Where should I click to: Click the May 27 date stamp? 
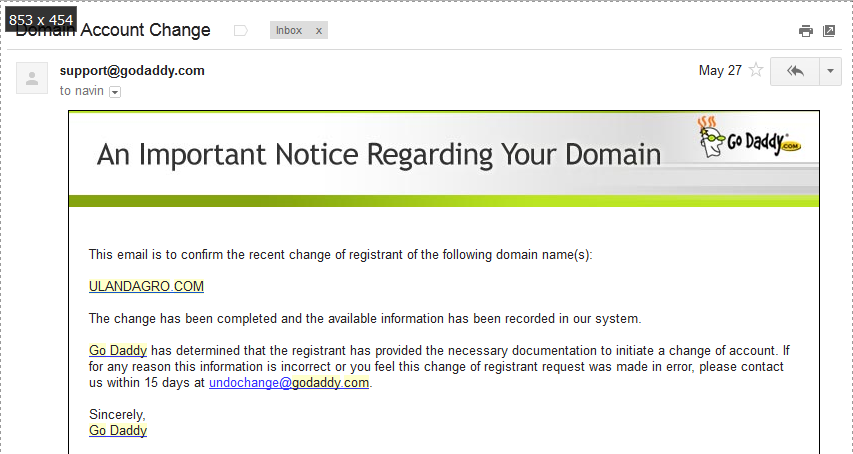click(x=719, y=71)
